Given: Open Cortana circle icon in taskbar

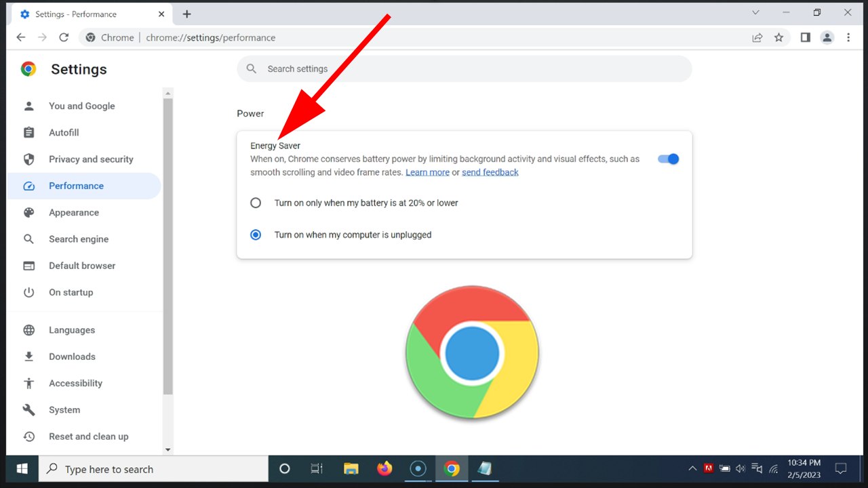Looking at the screenshot, I should pos(285,469).
